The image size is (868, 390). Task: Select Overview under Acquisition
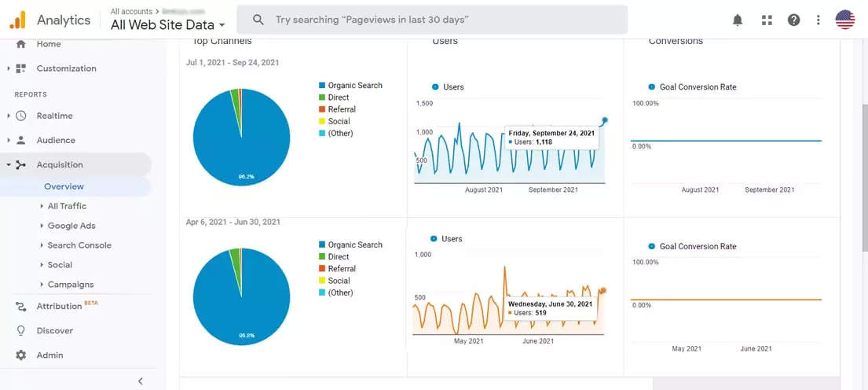coord(64,186)
